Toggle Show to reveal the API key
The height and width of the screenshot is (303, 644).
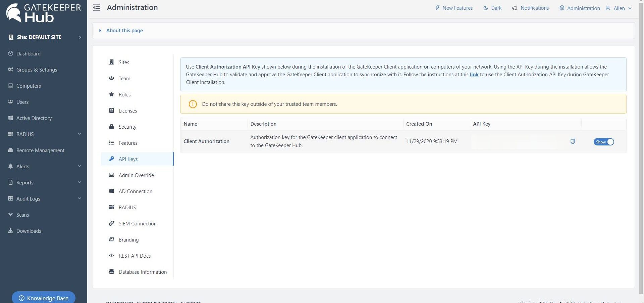(x=603, y=142)
